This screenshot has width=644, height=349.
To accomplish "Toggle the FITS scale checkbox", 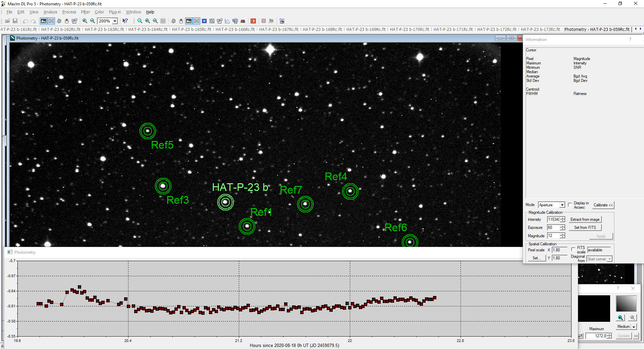I will pyautogui.click(x=573, y=249).
